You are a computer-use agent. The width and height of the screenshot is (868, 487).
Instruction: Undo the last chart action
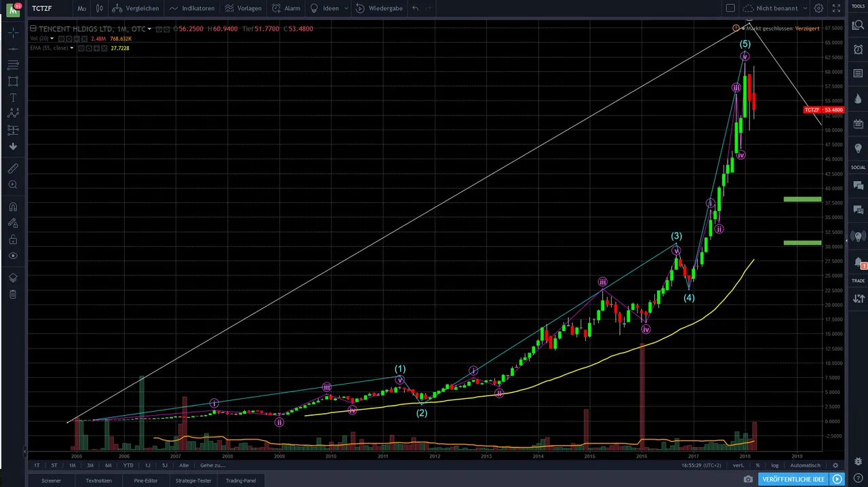pos(416,8)
